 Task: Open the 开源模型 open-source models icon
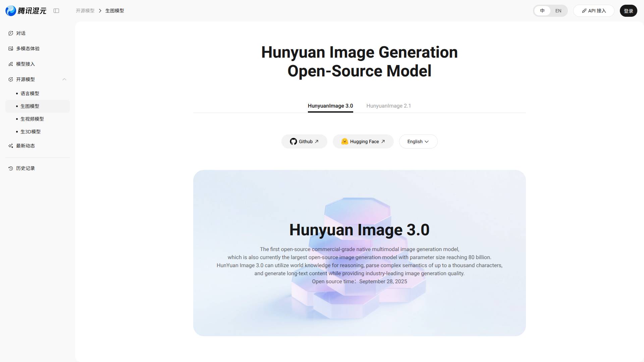(11, 79)
